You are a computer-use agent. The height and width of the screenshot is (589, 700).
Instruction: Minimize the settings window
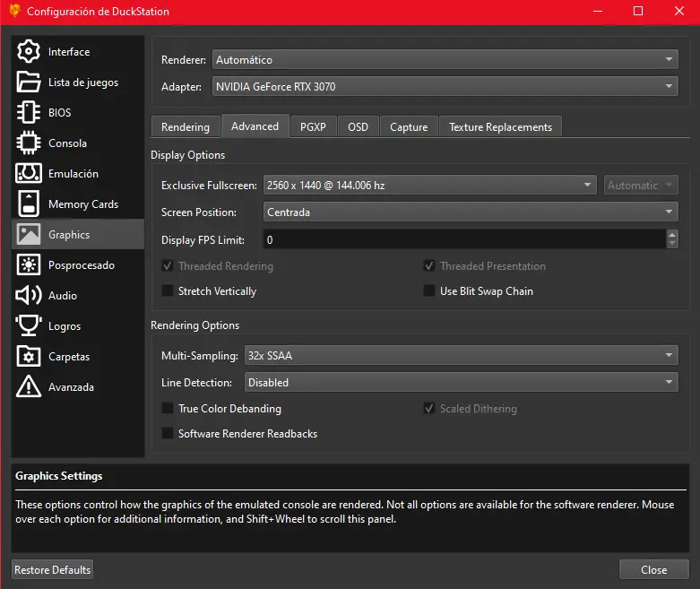click(598, 11)
